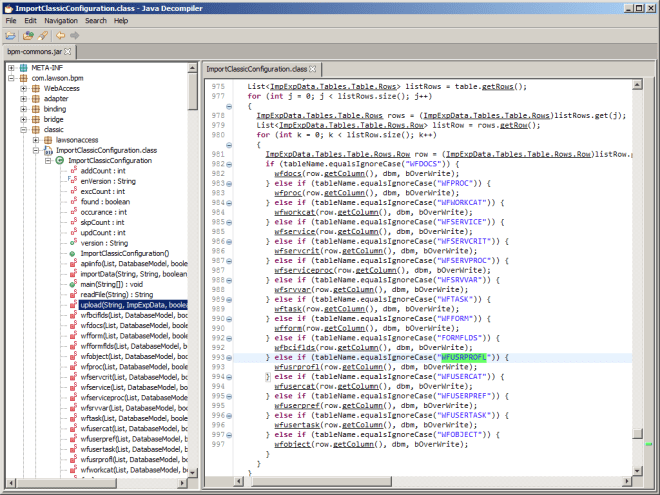Collapse the classic package node
Image resolution: width=660 pixels, height=495 pixels.
[22, 130]
